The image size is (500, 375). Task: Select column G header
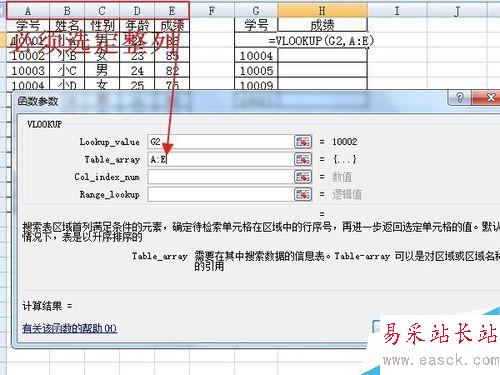coord(256,11)
